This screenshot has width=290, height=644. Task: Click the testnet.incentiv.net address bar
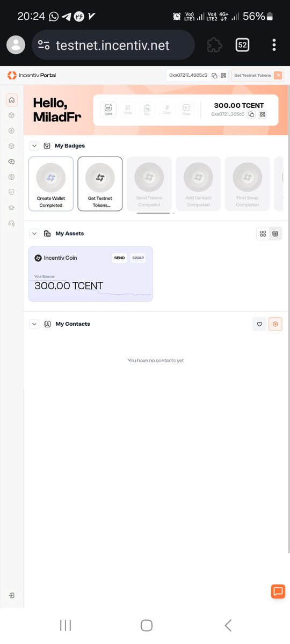coord(113,45)
